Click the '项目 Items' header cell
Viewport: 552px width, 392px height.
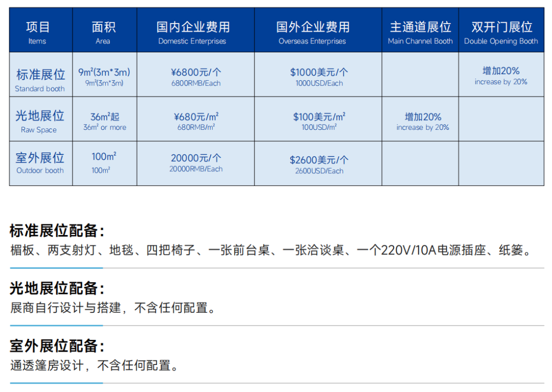(x=41, y=30)
